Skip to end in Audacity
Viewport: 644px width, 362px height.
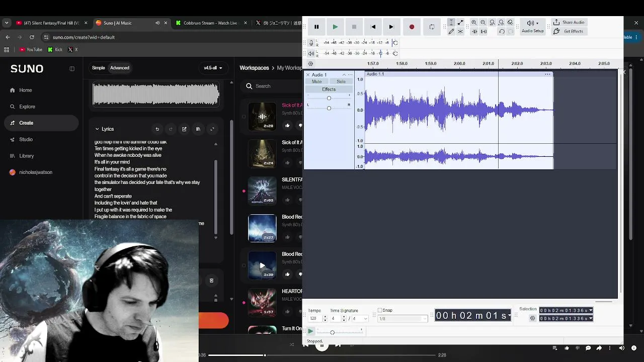pos(391,27)
